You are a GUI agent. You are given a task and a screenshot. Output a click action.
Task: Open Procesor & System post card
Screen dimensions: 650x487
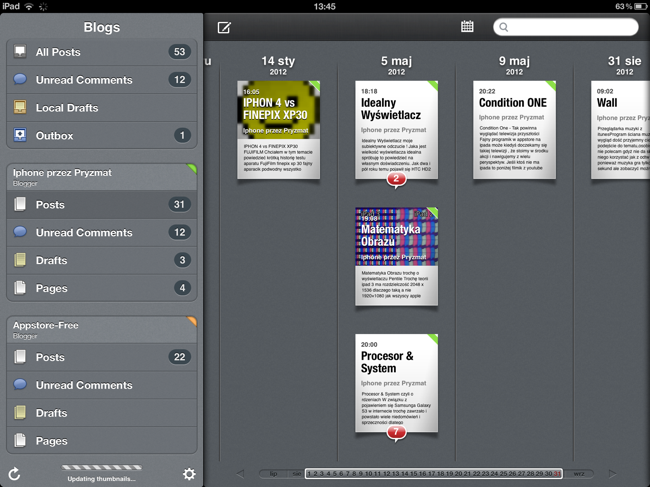396,383
